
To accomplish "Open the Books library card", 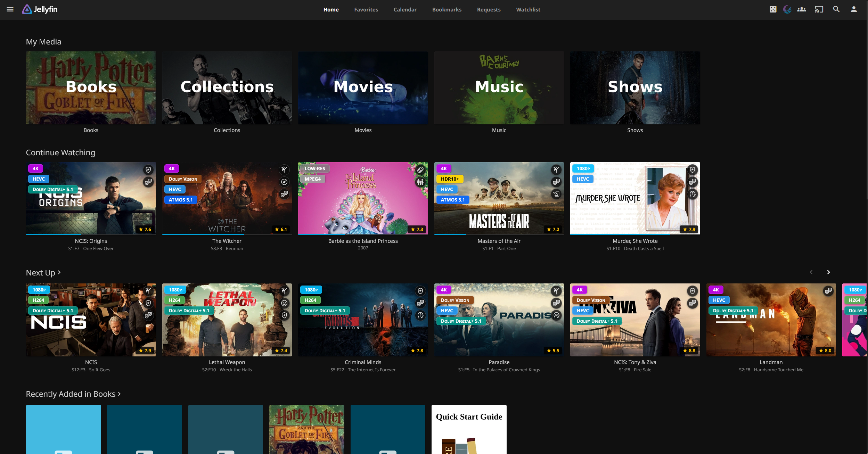I will point(91,88).
